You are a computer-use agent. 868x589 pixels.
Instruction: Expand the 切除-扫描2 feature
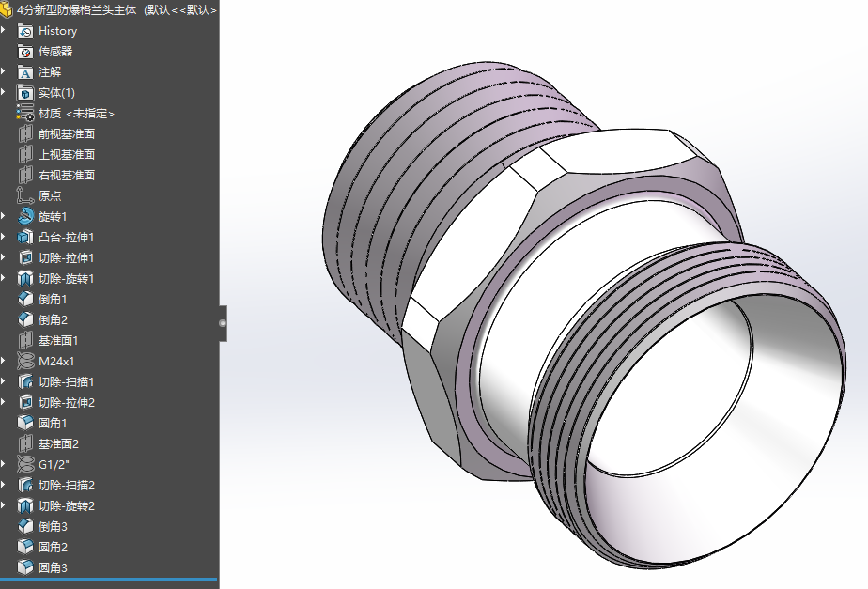pyautogui.click(x=4, y=485)
